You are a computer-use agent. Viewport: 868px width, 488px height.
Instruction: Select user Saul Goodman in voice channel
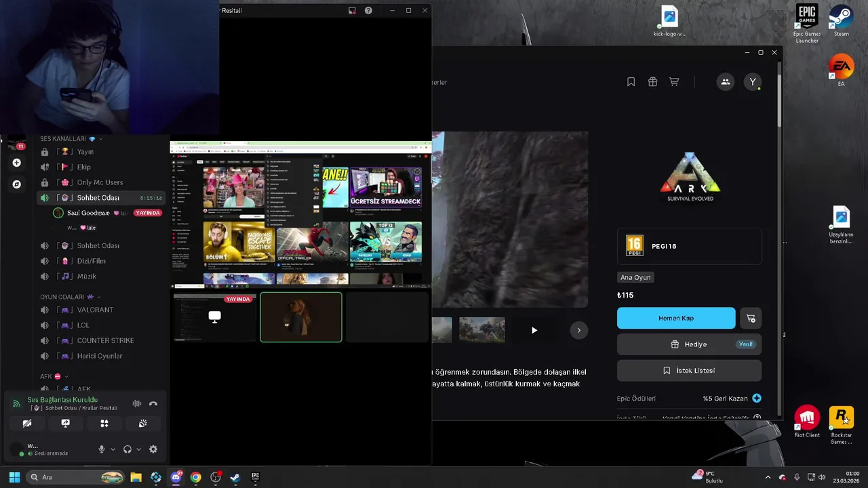pos(88,213)
